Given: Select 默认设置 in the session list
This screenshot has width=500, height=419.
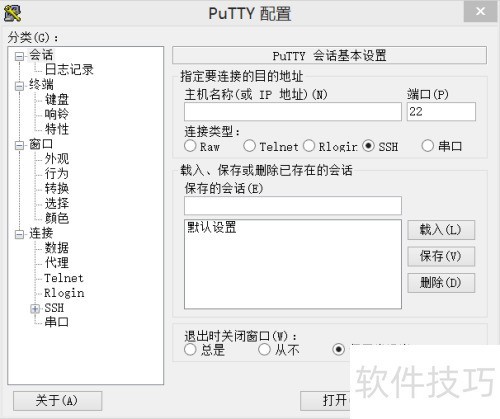Looking at the screenshot, I should [212, 227].
